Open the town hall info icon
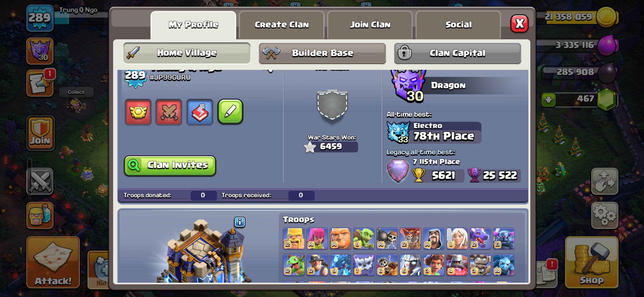The width and height of the screenshot is (644, 297). (x=239, y=222)
